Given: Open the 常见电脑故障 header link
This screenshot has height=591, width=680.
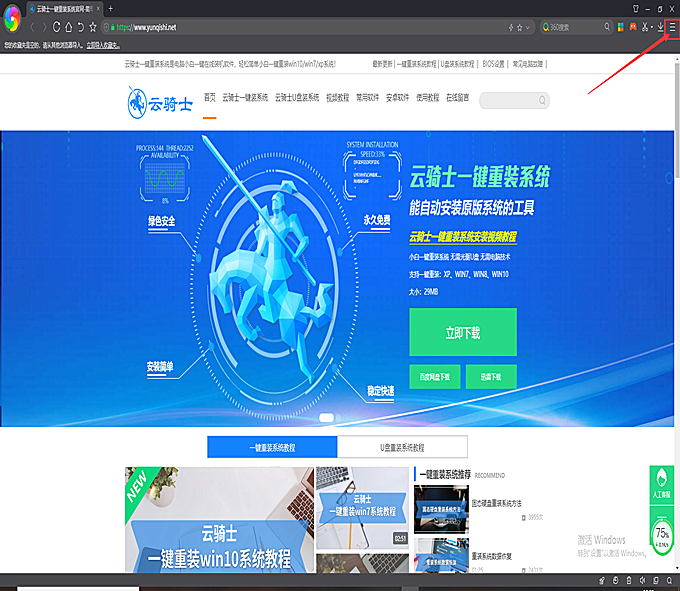Looking at the screenshot, I should pyautogui.click(x=527, y=64).
